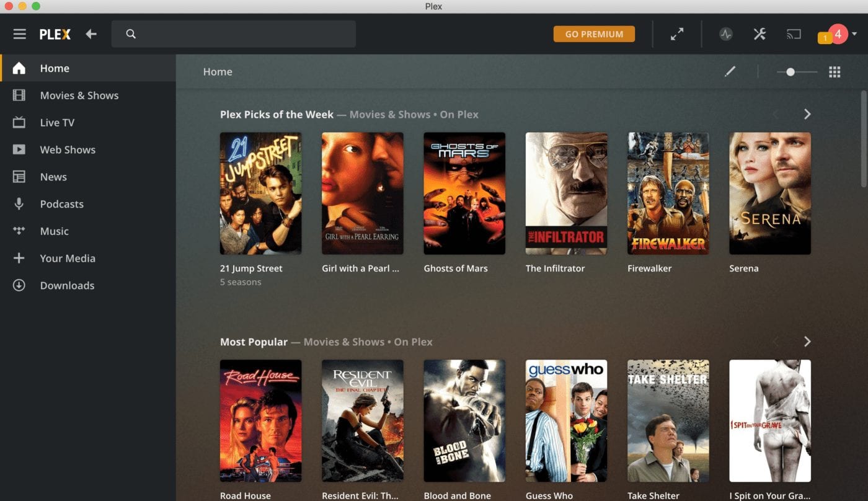The width and height of the screenshot is (868, 501).
Task: Open the hamburger menu icon
Action: [20, 34]
